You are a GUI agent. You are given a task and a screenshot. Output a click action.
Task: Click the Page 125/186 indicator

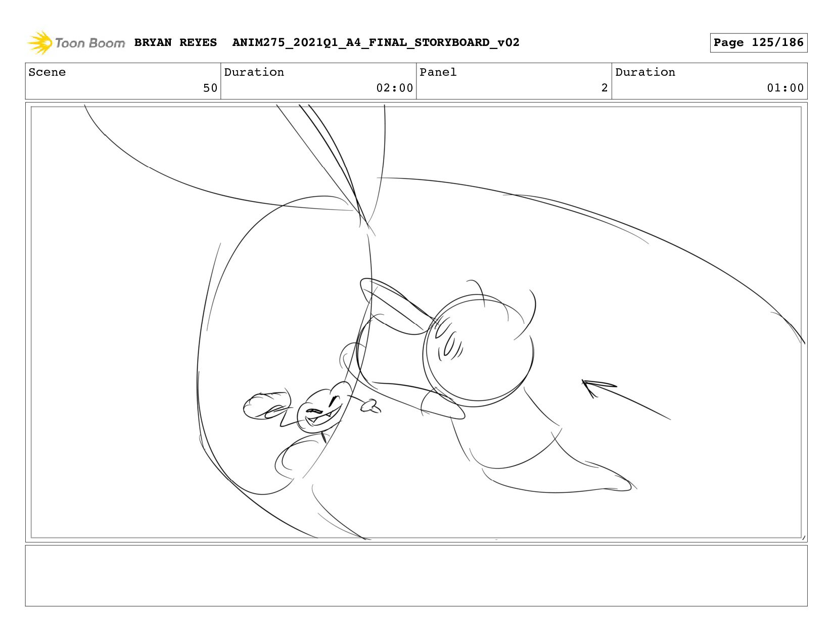click(758, 42)
